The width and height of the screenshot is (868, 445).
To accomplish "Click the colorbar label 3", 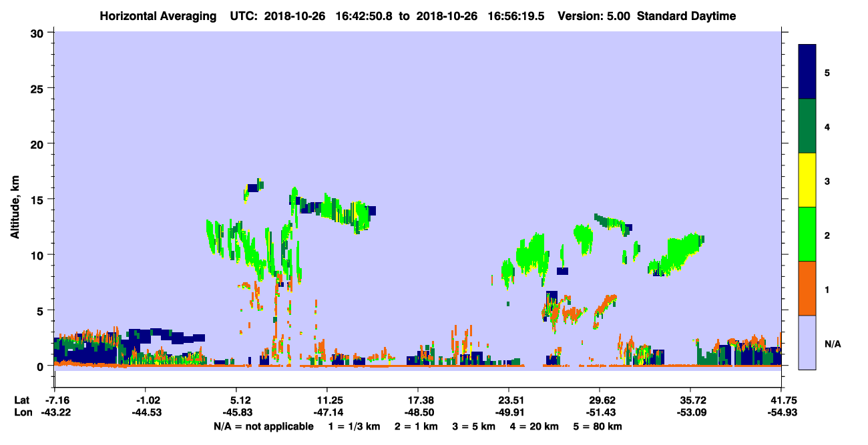I will (x=827, y=181).
